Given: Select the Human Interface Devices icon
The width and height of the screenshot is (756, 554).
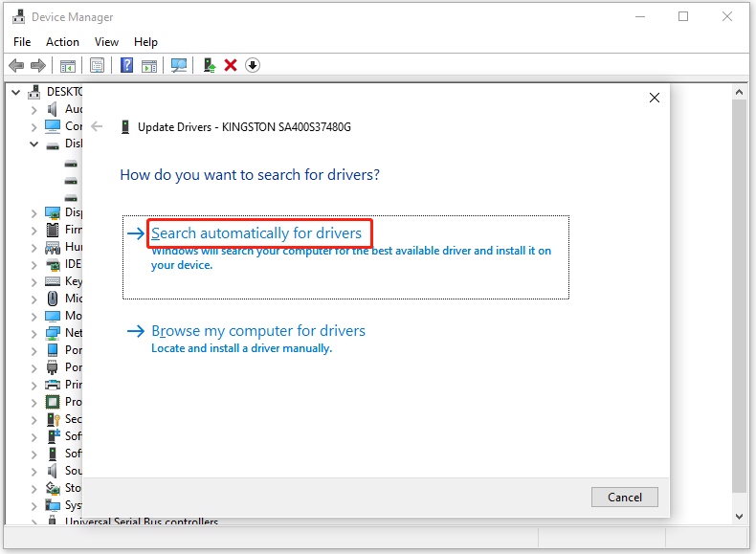Looking at the screenshot, I should (x=52, y=247).
